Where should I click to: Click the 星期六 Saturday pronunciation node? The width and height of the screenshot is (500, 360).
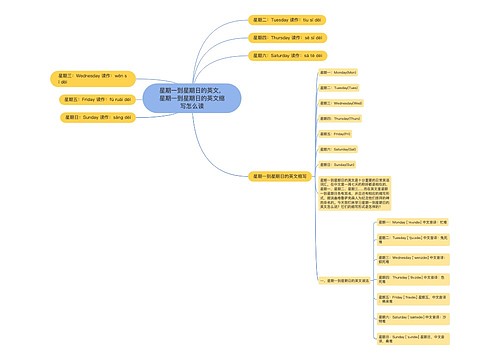287,55
